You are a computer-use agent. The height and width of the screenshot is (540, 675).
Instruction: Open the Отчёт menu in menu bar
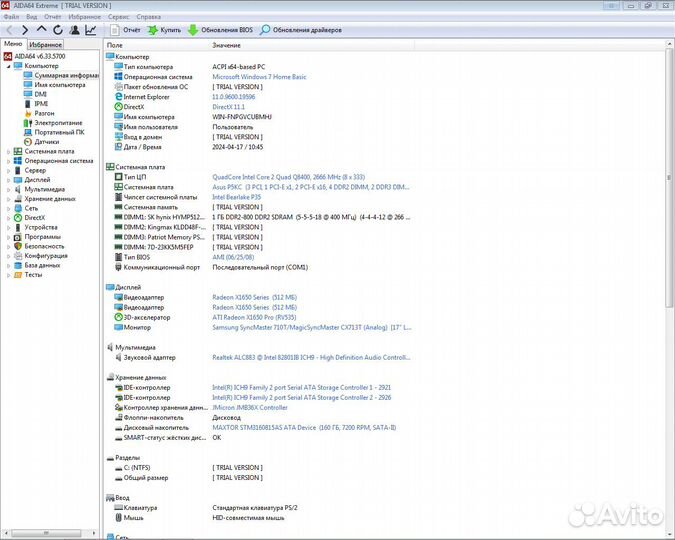53,17
